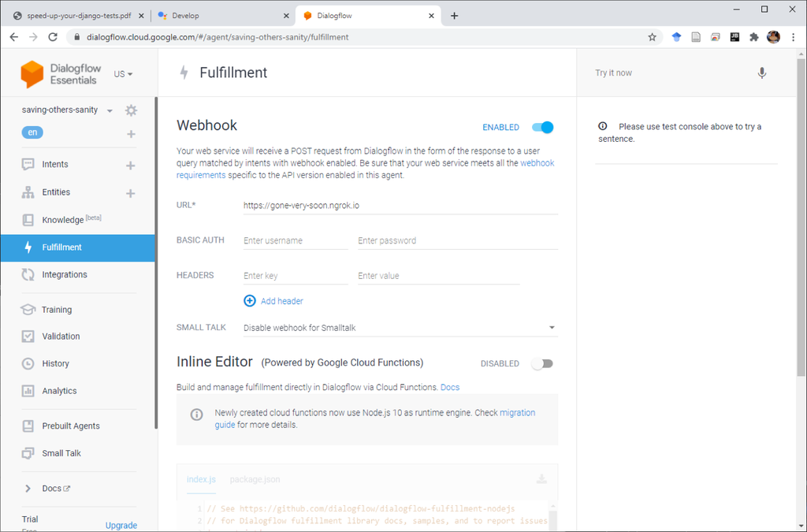Close the Develop browser tab
The image size is (807, 532).
pos(286,16)
